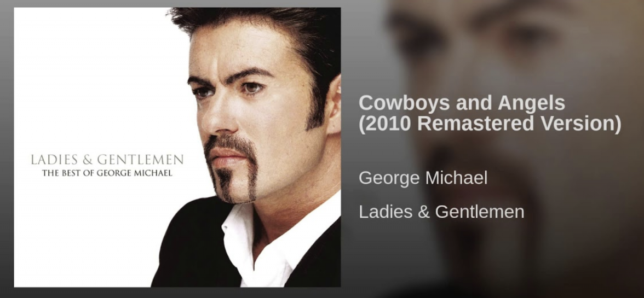The height and width of the screenshot is (298, 644).
Task: Click 'LADIES & GENTLEMEN' heading on album cover
Action: 107,160
